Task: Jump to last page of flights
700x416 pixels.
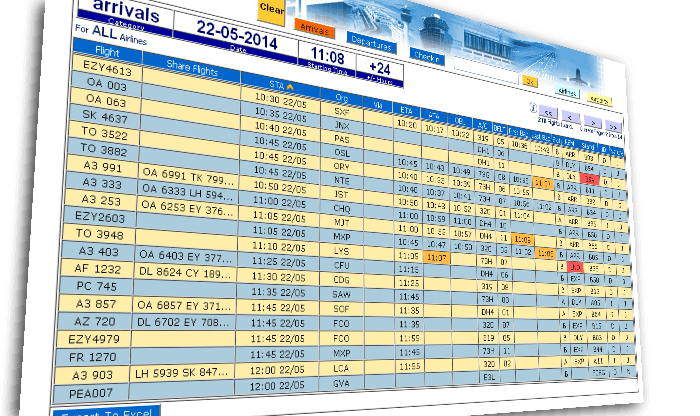Action: (614, 127)
